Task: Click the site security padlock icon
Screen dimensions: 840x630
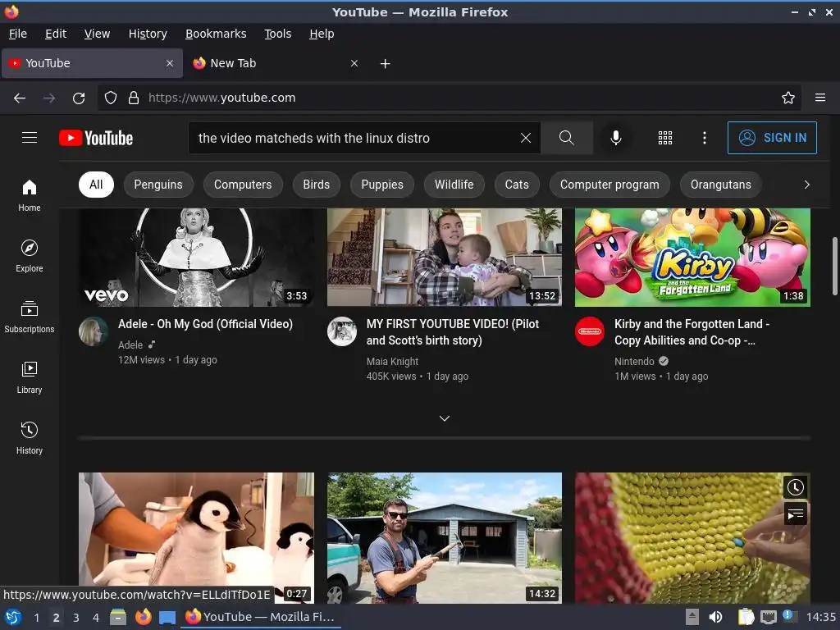Action: 134,98
